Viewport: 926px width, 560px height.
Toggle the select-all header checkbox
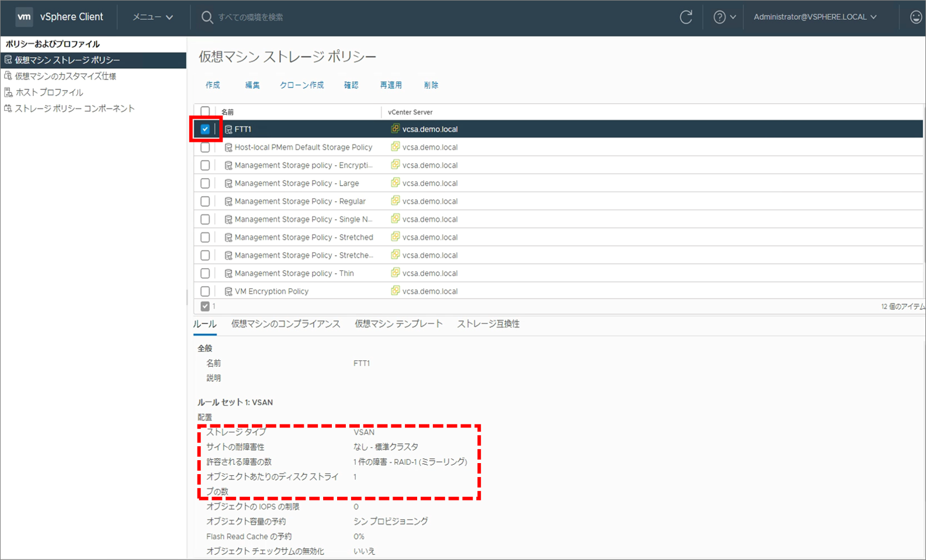point(205,112)
